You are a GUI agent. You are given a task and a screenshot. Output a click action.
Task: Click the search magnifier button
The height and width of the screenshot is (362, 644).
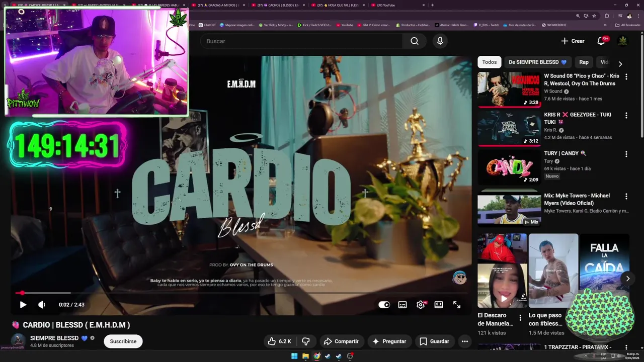tap(414, 41)
